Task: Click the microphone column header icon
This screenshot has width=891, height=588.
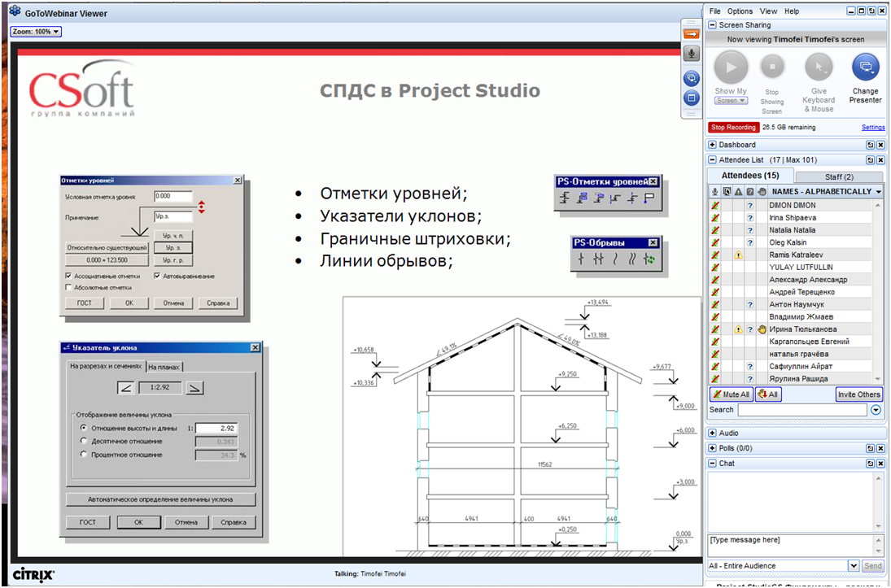Action: click(x=715, y=192)
